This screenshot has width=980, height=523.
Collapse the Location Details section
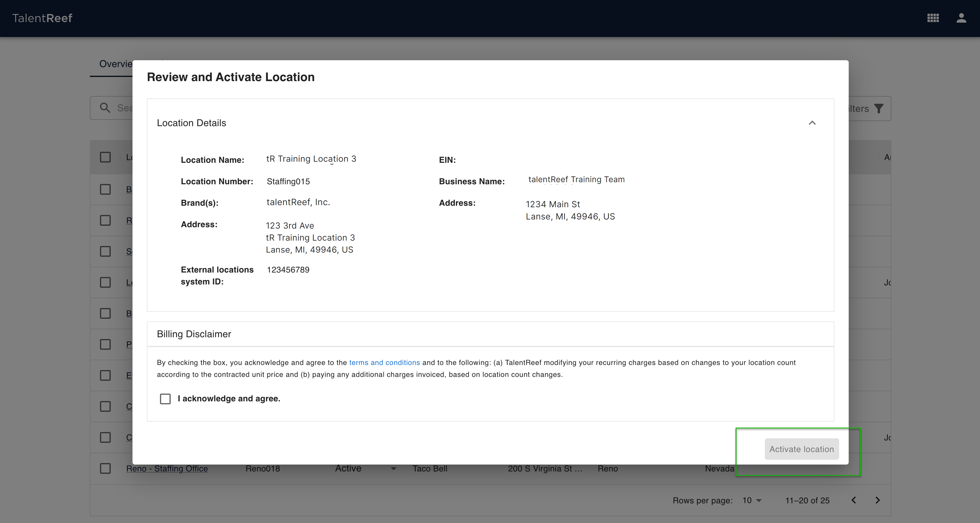pos(812,123)
